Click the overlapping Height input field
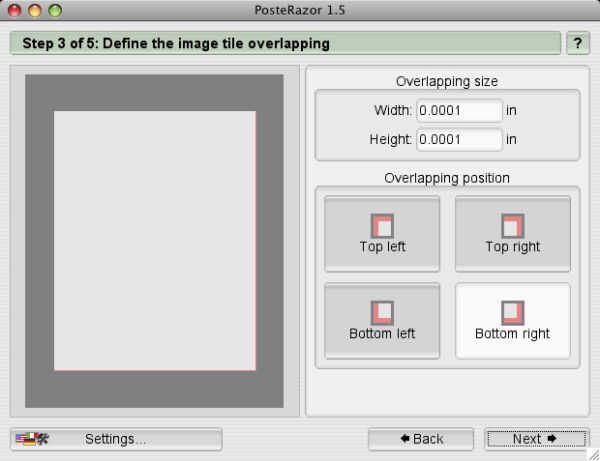This screenshot has width=600, height=461. pos(459,139)
